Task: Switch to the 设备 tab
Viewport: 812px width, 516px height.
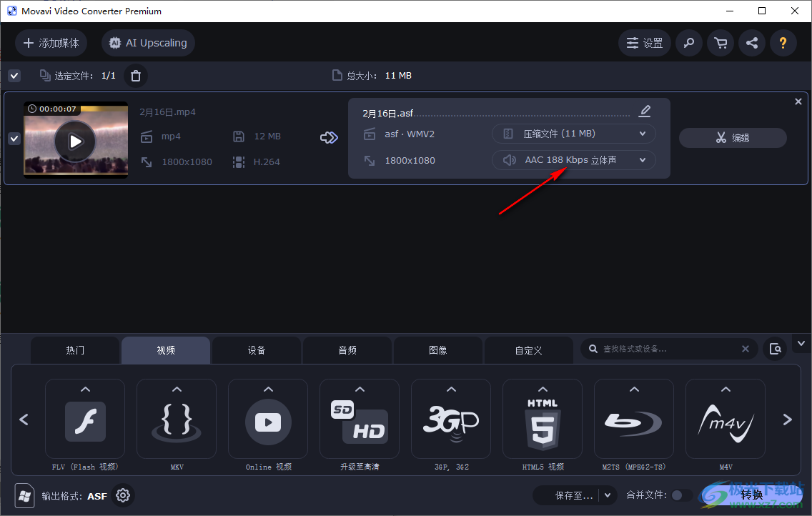Action: click(x=257, y=350)
